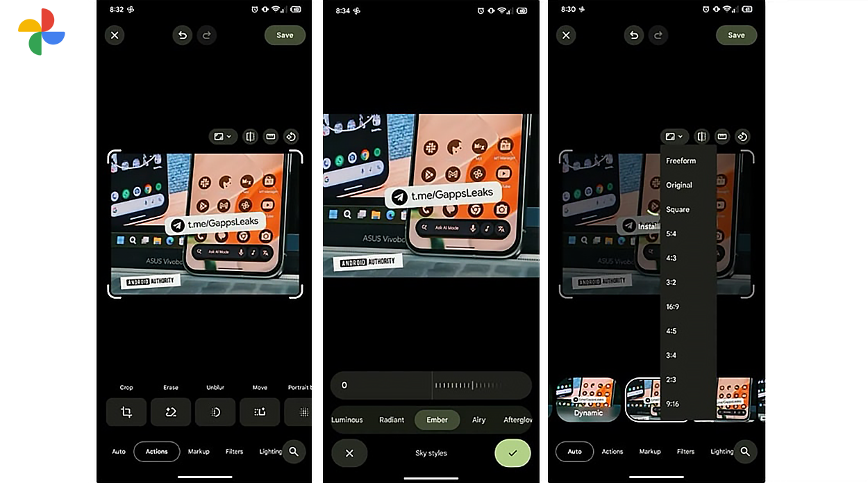Undo the last edit on the 8:30 screen
This screenshot has height=483, width=868.
click(633, 35)
